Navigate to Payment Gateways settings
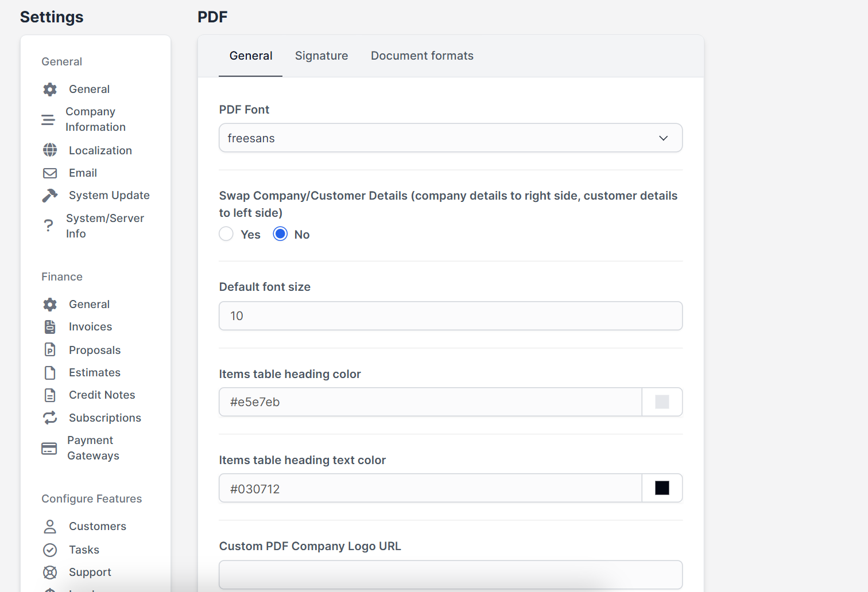This screenshot has height=592, width=868. tap(93, 448)
